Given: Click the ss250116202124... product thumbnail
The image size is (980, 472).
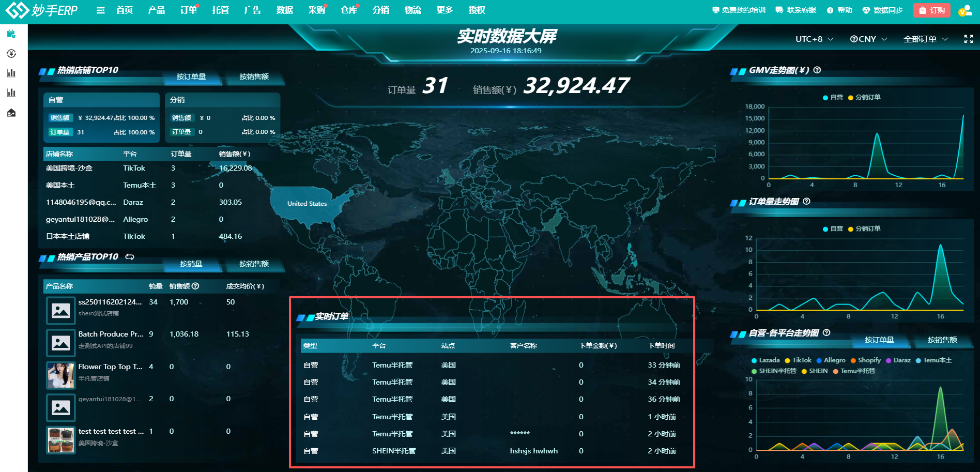Looking at the screenshot, I should pyautogui.click(x=61, y=311).
